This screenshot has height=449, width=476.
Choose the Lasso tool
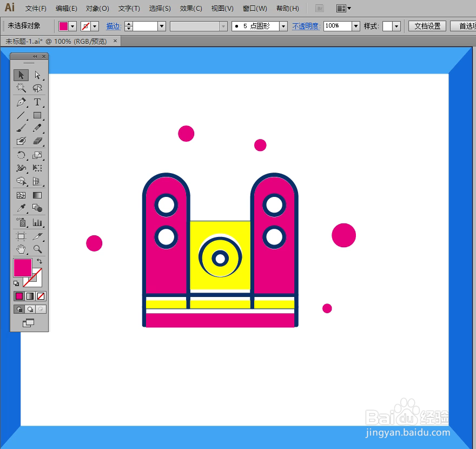tap(37, 88)
